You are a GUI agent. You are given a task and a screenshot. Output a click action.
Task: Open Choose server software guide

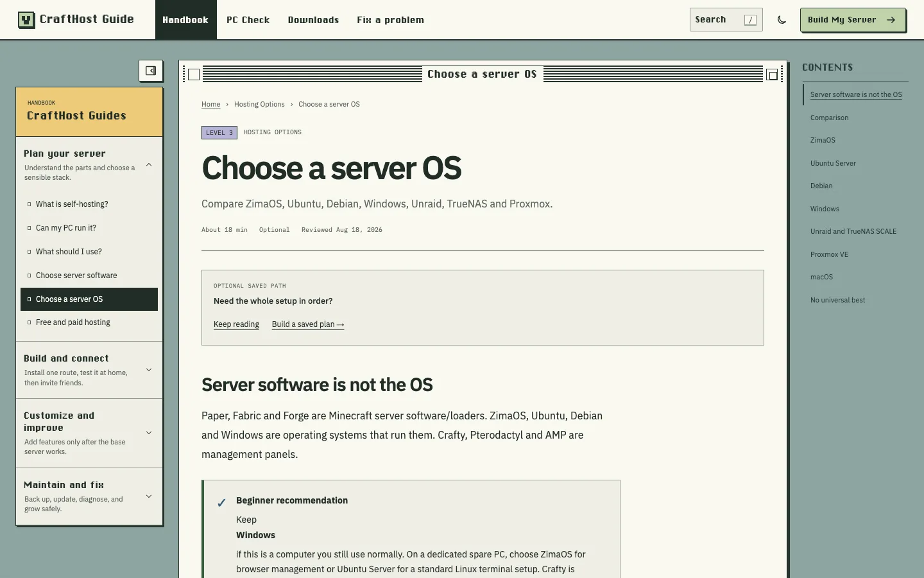tap(89, 276)
